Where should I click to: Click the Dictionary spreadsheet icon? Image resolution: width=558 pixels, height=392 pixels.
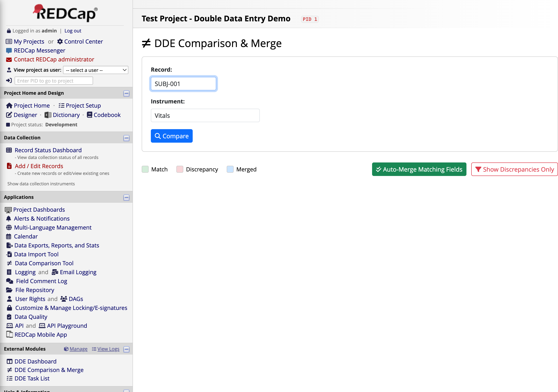click(x=48, y=115)
